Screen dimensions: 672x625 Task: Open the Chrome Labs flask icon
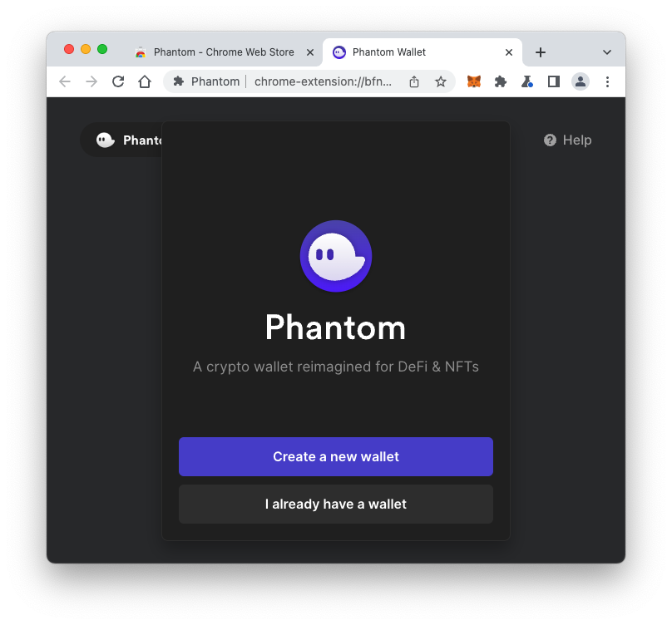(x=526, y=81)
